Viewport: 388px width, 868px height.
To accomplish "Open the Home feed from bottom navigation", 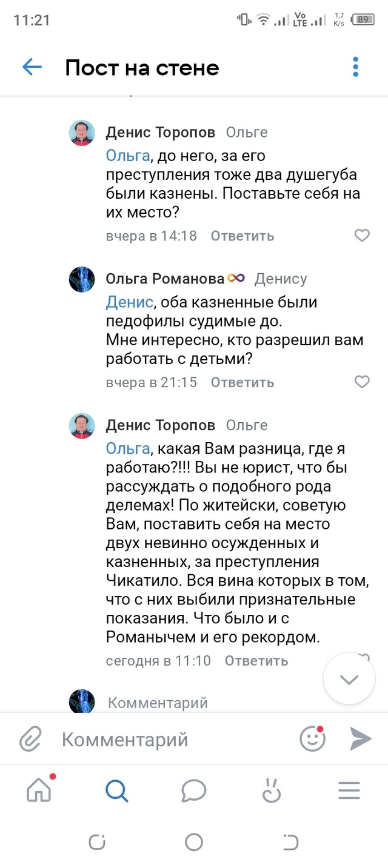I will click(38, 790).
